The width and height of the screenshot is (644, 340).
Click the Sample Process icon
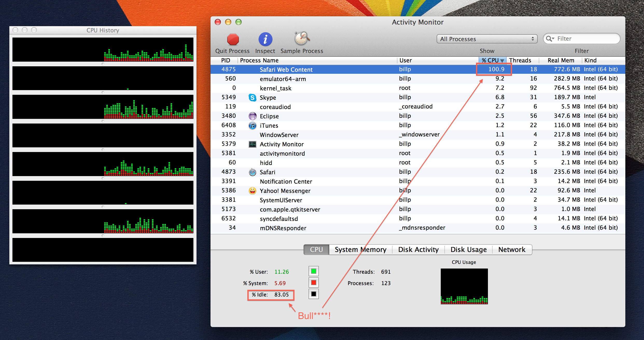tap(302, 39)
